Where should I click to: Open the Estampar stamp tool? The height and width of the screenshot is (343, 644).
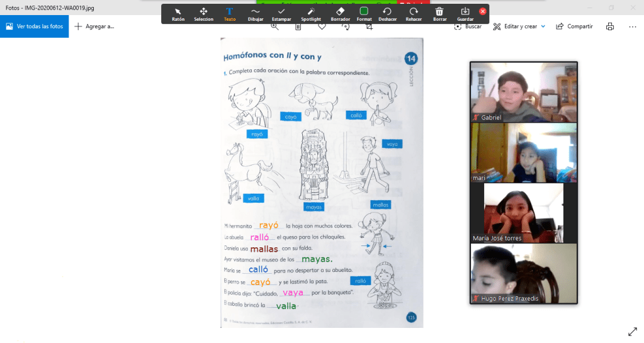point(281,14)
